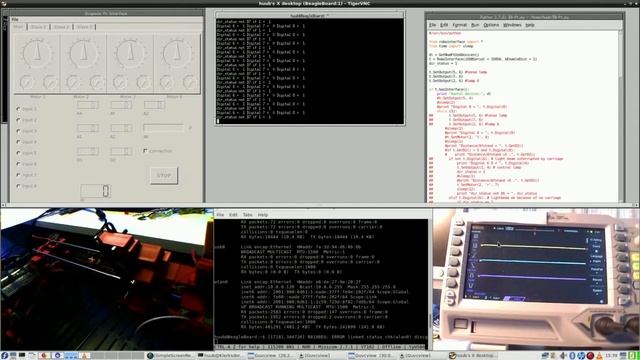Select the Input 7 radio button
Viewport: 640px width, 360px height.
18,175
